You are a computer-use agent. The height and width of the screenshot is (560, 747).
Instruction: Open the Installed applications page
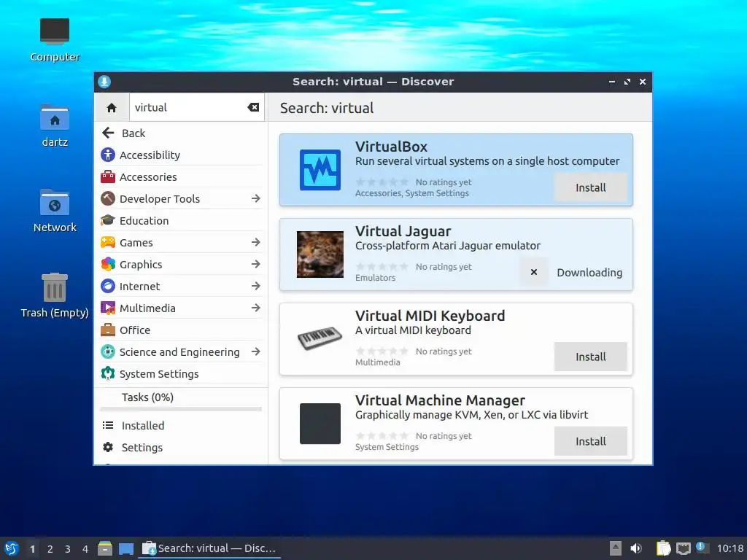pyautogui.click(x=181, y=425)
